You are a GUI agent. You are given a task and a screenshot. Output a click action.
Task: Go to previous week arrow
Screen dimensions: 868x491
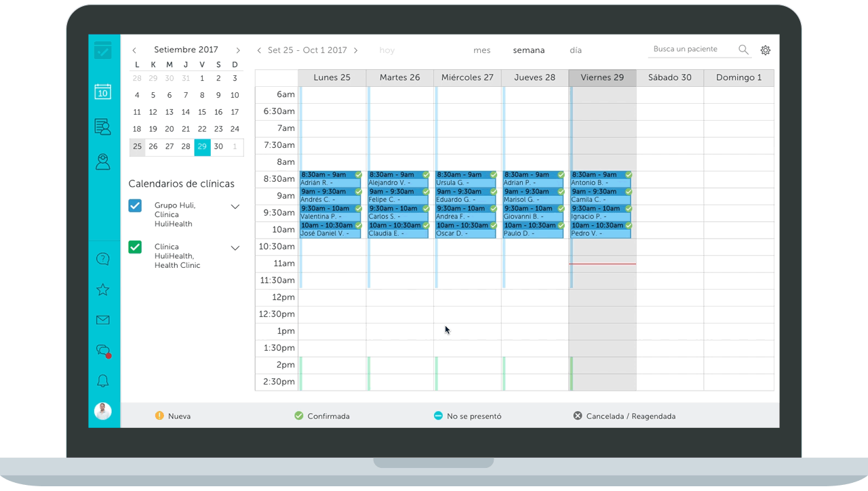pyautogui.click(x=259, y=50)
